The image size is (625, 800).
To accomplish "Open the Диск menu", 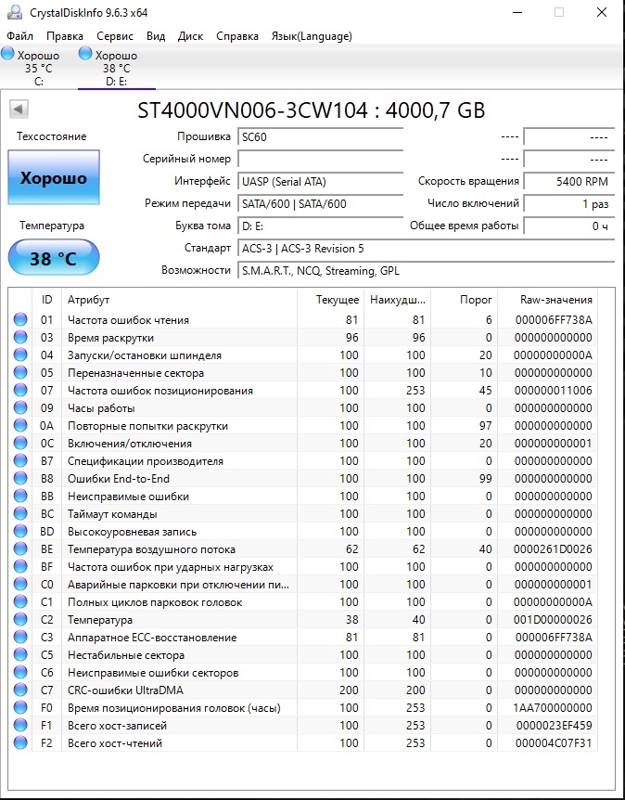I will point(190,36).
